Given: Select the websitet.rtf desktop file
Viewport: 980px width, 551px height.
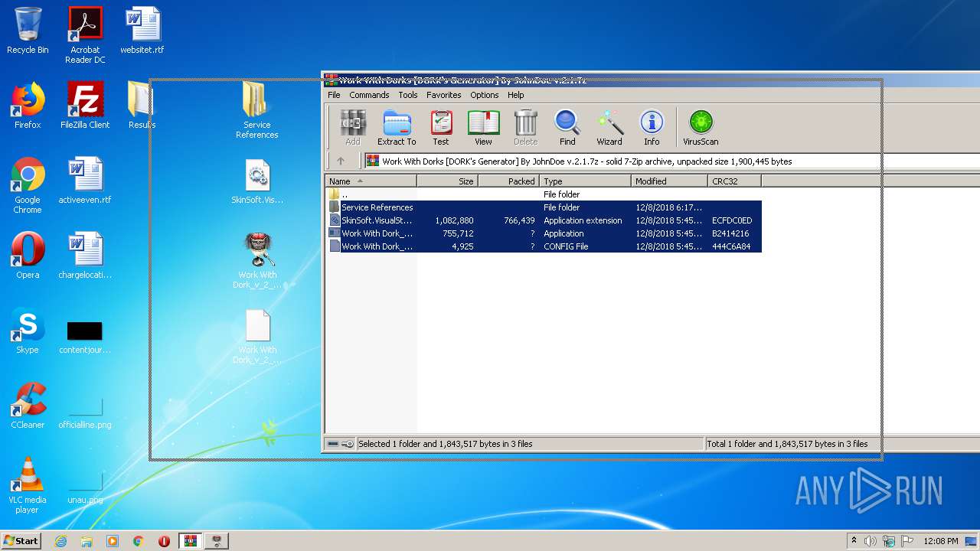Looking at the screenshot, I should click(142, 31).
